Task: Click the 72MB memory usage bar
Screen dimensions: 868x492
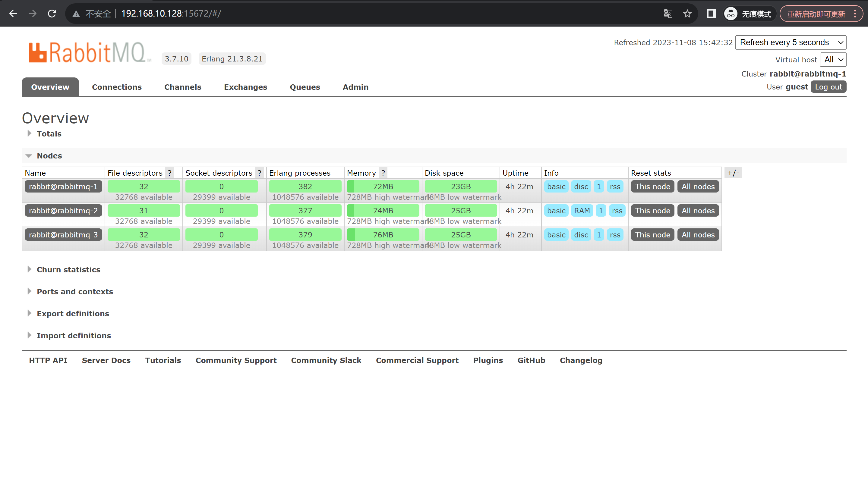Action: (383, 186)
